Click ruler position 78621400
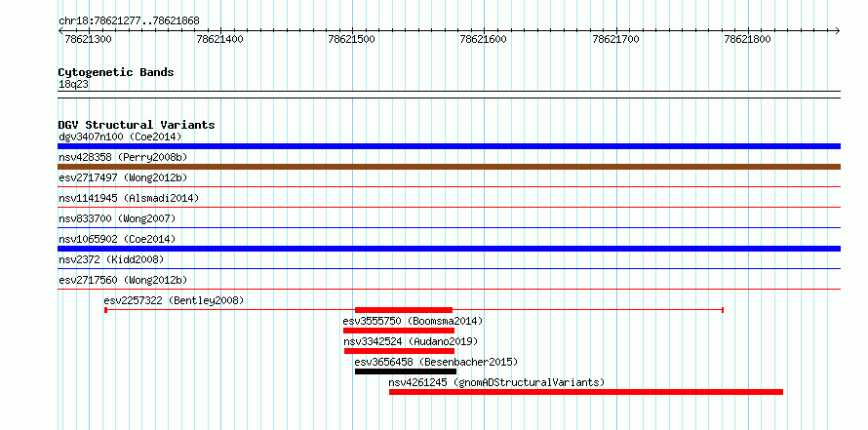868x430 pixels. coord(219,39)
